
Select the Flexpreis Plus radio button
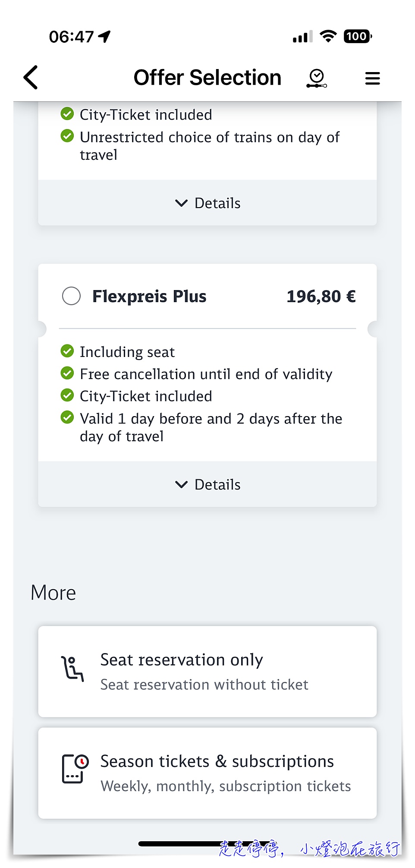click(71, 296)
